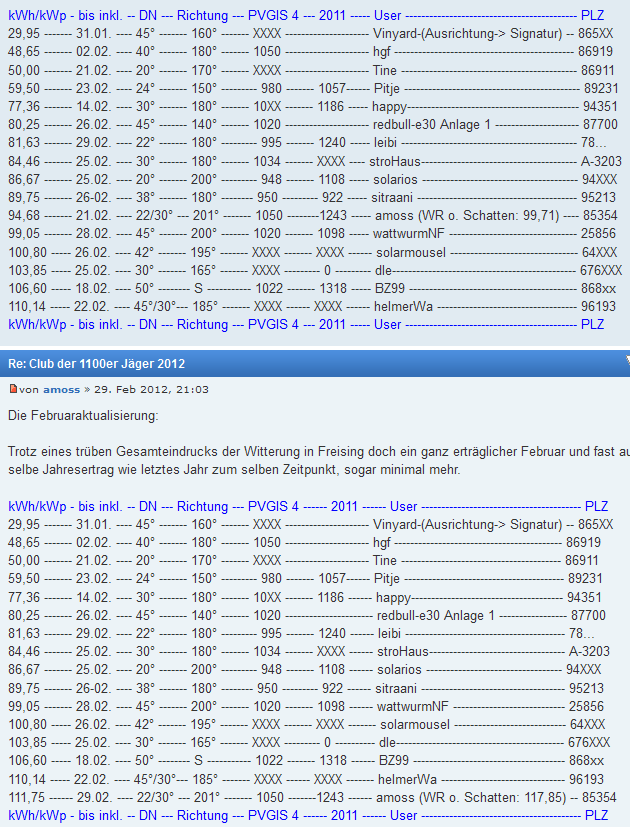Click 'wattwurmNF' in the amoss post's table

(413, 706)
